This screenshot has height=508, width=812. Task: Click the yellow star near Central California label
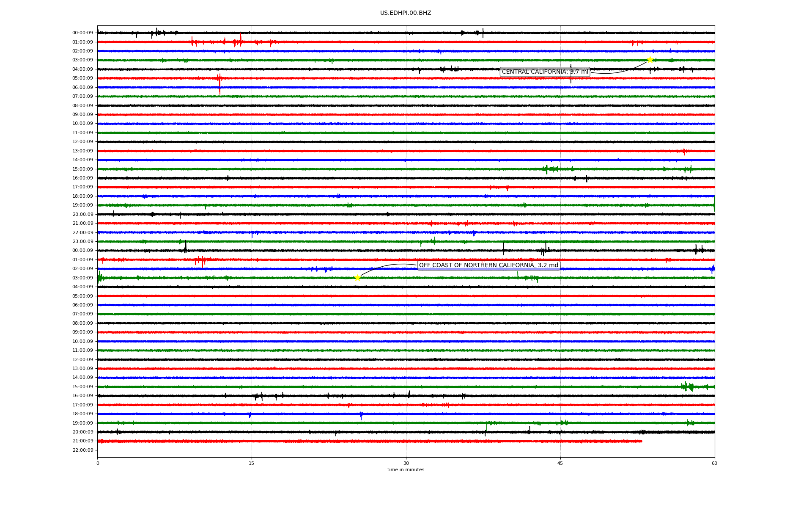click(x=650, y=60)
